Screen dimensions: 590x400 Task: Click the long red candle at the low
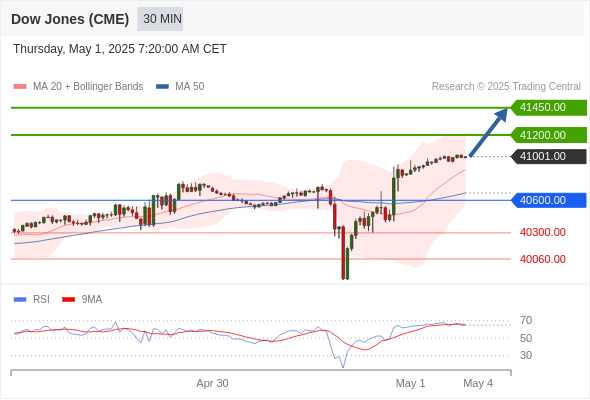[x=343, y=252]
